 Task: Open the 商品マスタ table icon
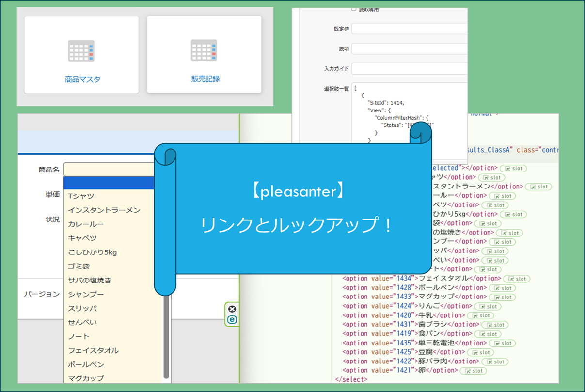tap(81, 50)
